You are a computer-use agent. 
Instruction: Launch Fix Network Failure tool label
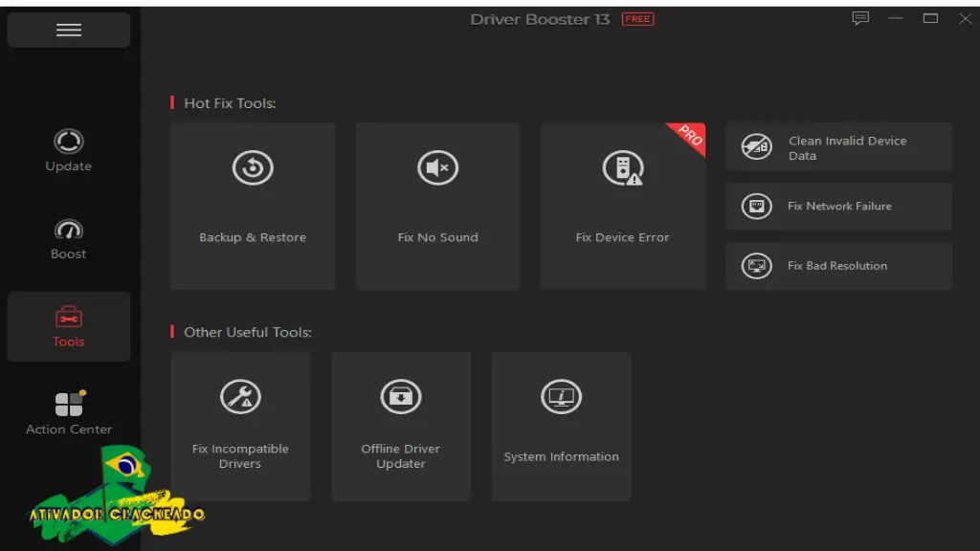(x=839, y=207)
